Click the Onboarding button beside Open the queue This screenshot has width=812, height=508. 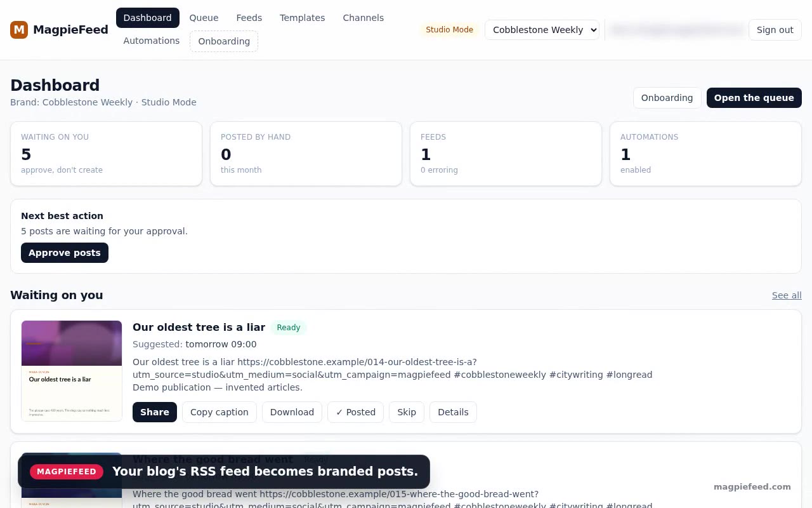[x=667, y=98]
